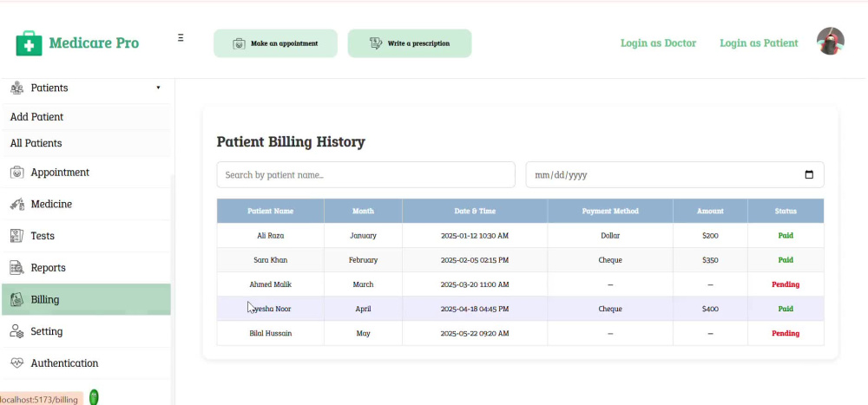Viewport: 868px width, 405px height.
Task: Click the Reports icon in sidebar
Action: pyautogui.click(x=17, y=268)
